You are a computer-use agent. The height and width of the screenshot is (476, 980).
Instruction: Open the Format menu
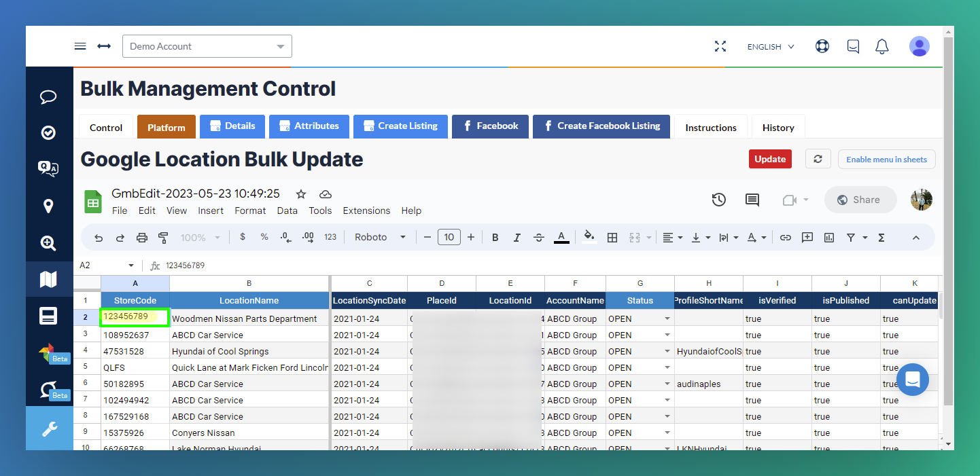(250, 210)
